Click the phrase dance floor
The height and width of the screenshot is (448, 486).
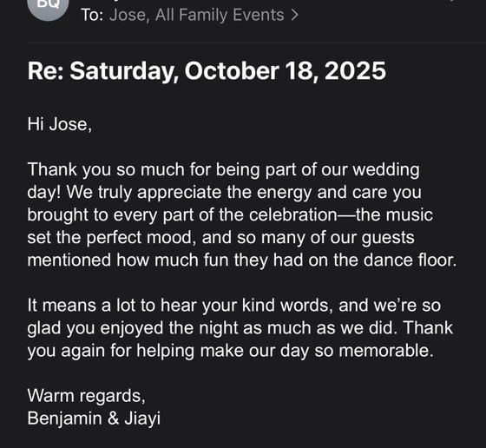click(410, 260)
